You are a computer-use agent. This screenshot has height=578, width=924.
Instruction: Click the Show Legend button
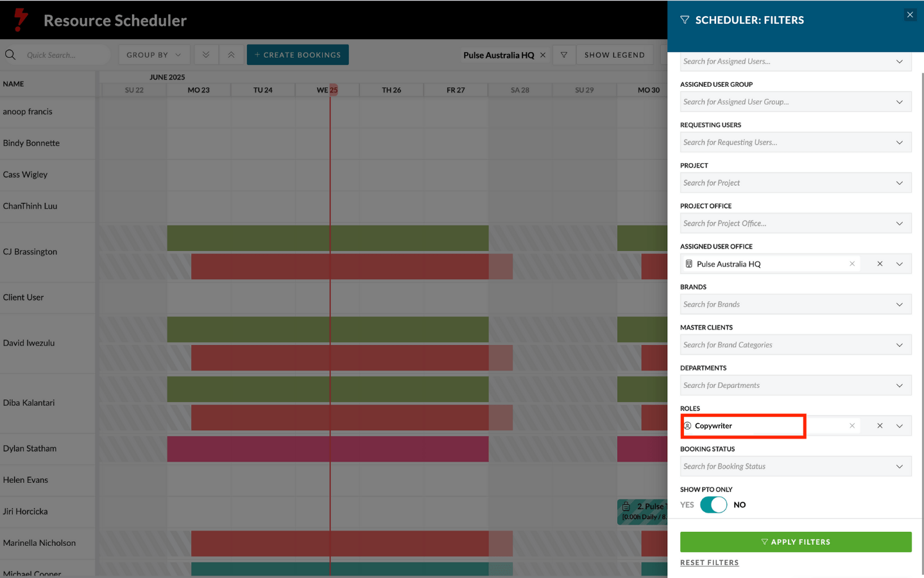pos(614,55)
